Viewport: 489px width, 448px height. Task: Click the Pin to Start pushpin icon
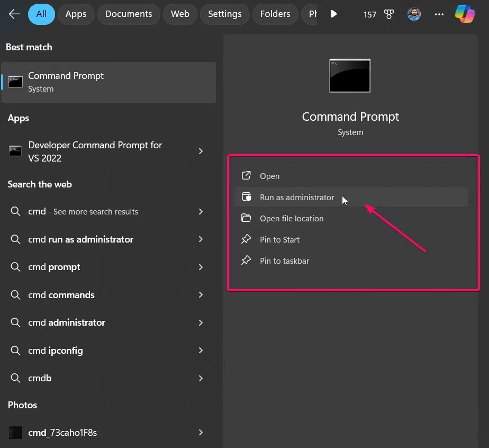(x=246, y=239)
